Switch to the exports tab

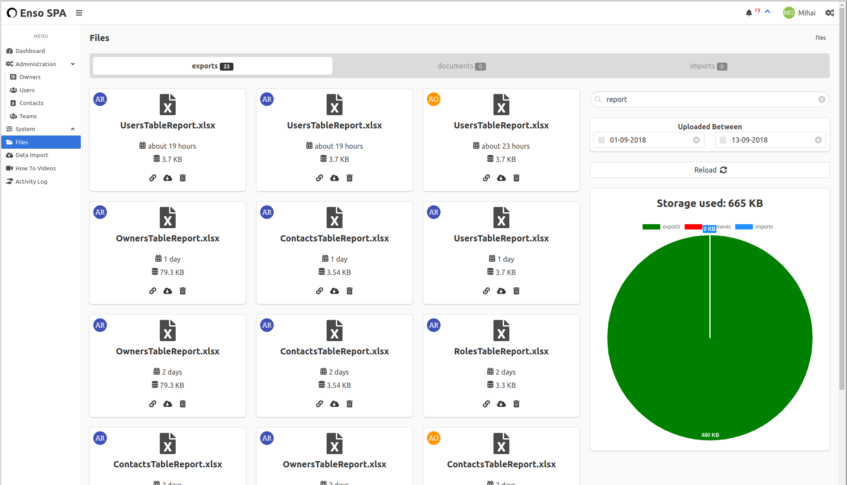tap(212, 66)
